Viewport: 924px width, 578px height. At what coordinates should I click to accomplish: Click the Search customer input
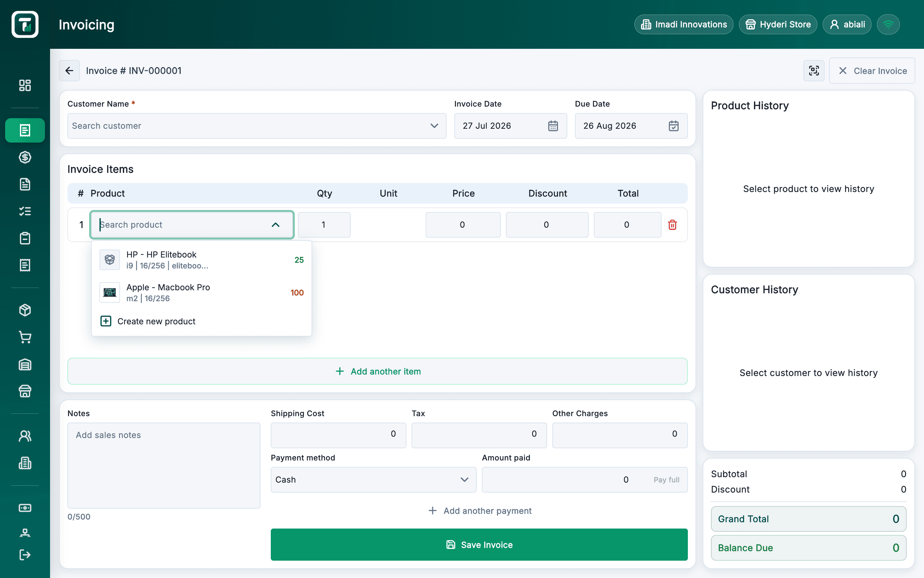257,126
